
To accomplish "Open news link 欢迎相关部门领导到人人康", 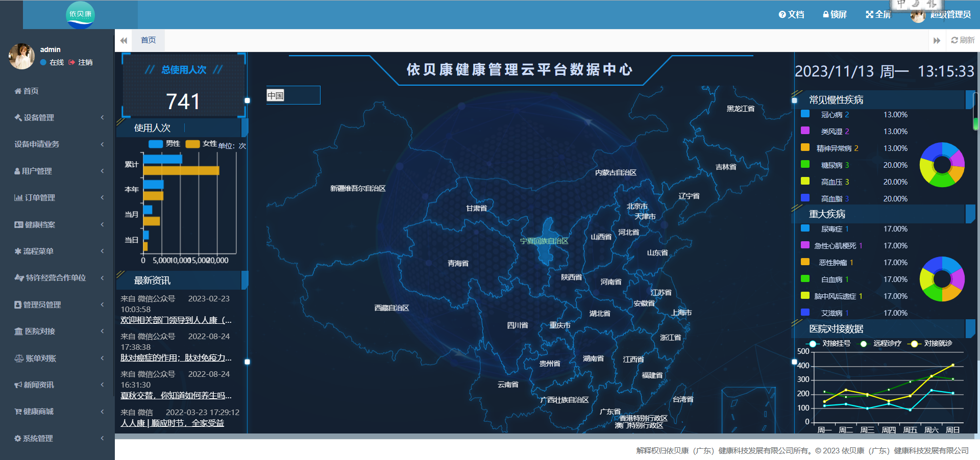I will point(176,320).
